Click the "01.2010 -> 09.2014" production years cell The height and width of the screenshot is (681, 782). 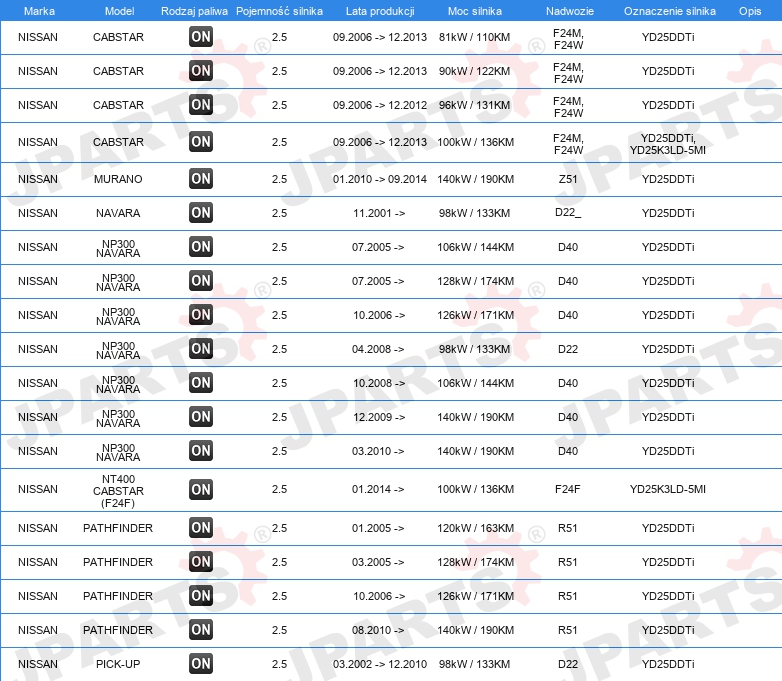pyautogui.click(x=380, y=179)
